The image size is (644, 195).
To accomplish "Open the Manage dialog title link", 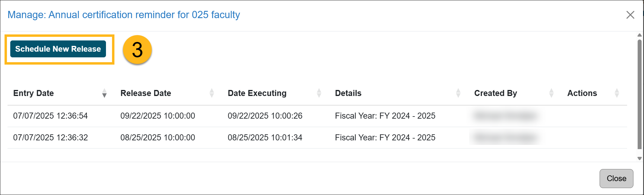I will click(x=124, y=14).
